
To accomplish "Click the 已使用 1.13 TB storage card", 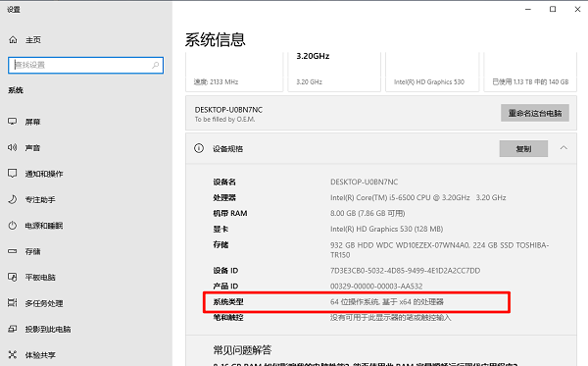I will [530, 72].
